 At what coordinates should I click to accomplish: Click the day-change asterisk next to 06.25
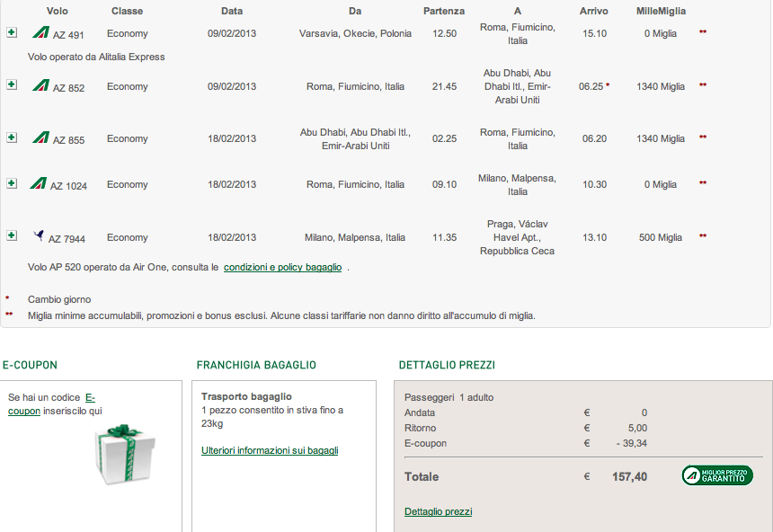pos(608,84)
